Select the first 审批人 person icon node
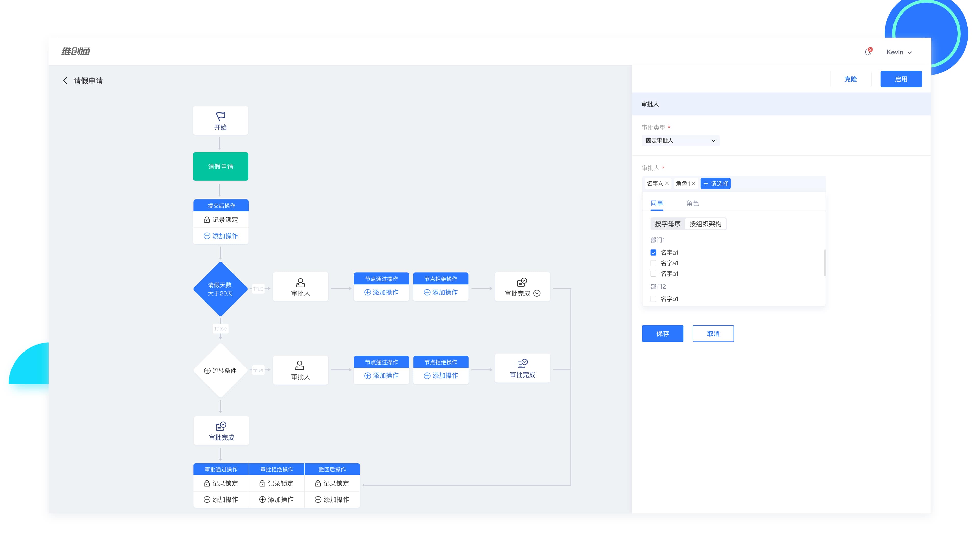This screenshot has height=551, width=980. [x=301, y=283]
